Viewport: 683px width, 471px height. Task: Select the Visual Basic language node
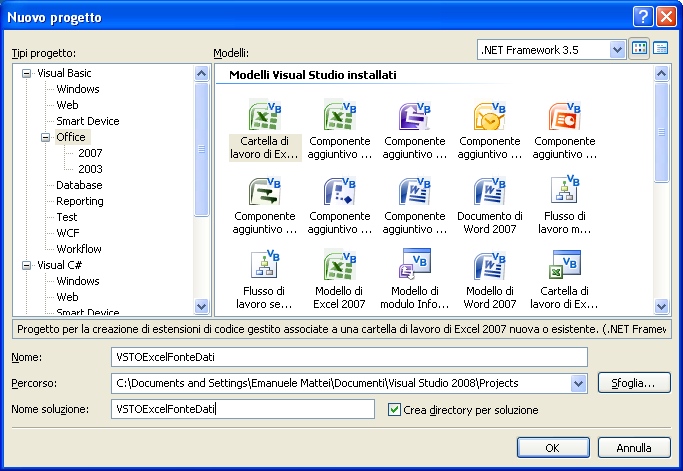[64, 73]
